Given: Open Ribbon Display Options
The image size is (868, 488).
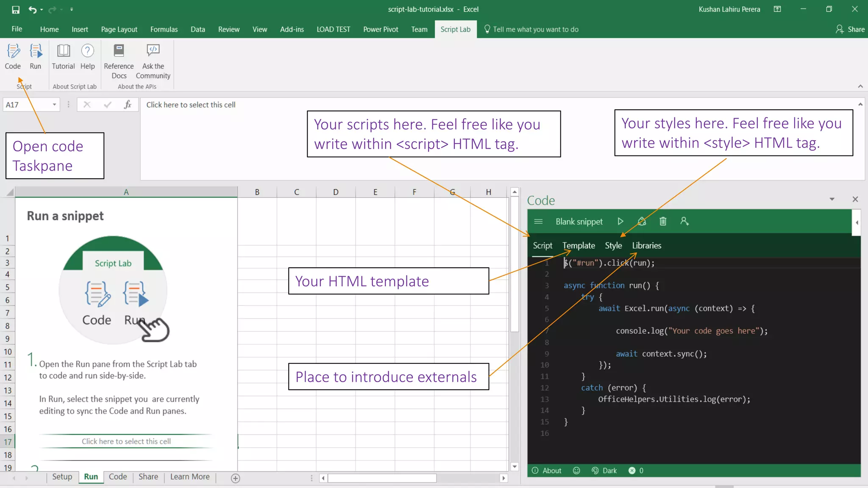Looking at the screenshot, I should pos(777,9).
